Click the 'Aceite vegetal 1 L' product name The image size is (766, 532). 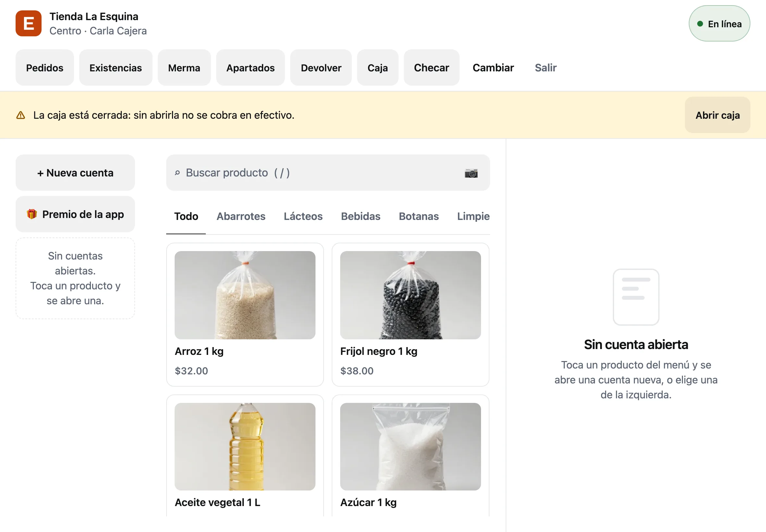[x=217, y=502]
